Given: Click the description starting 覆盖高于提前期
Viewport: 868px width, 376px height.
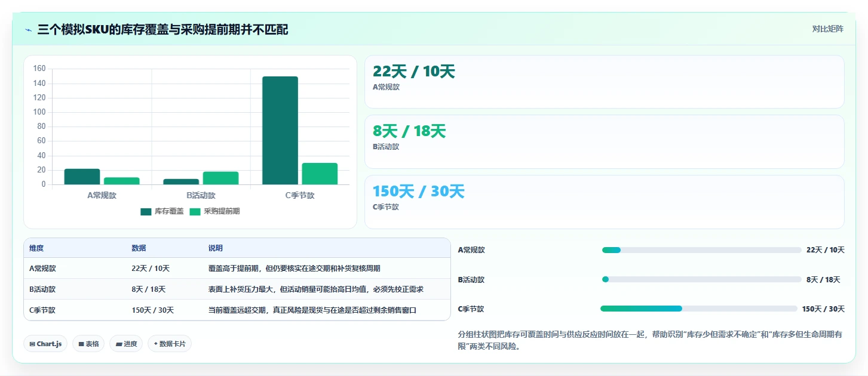Looking at the screenshot, I should click(294, 269).
